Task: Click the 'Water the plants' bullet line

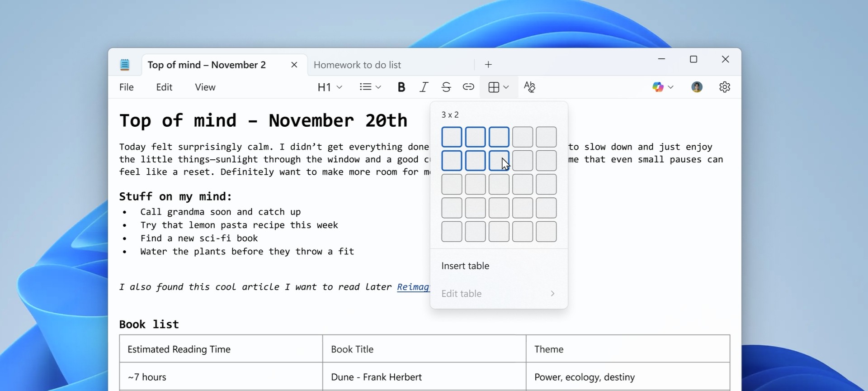Action: pos(247,251)
